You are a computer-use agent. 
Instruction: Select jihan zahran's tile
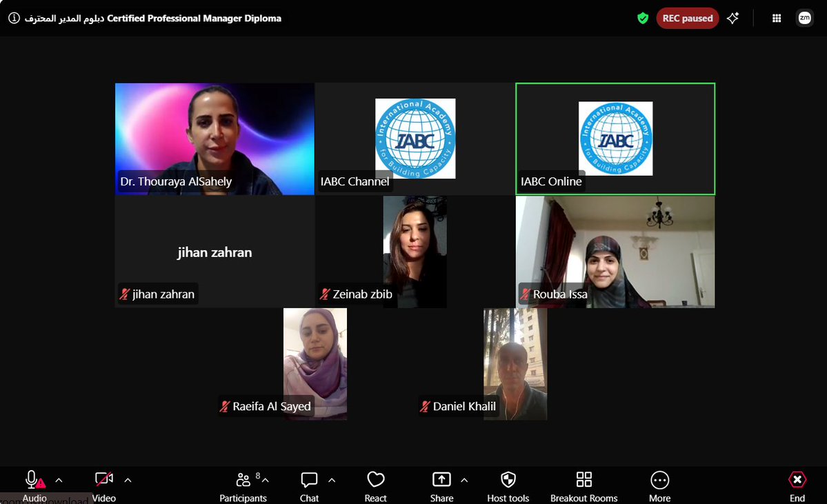[x=215, y=252]
